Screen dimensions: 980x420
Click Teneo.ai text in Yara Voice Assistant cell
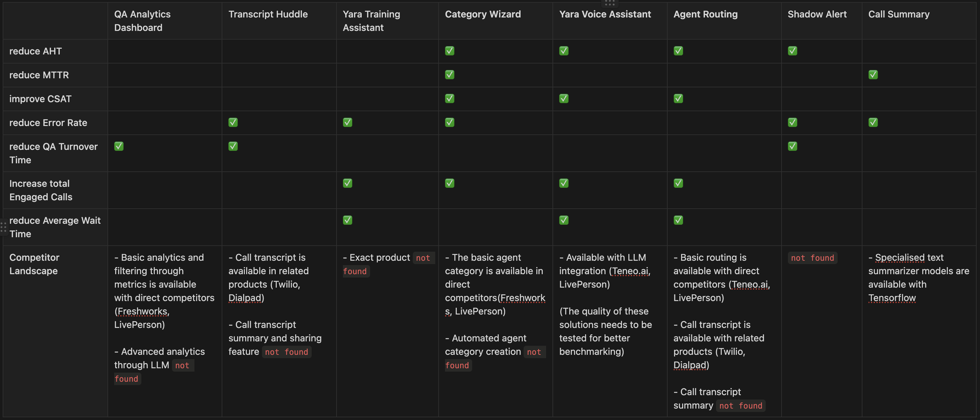point(630,271)
